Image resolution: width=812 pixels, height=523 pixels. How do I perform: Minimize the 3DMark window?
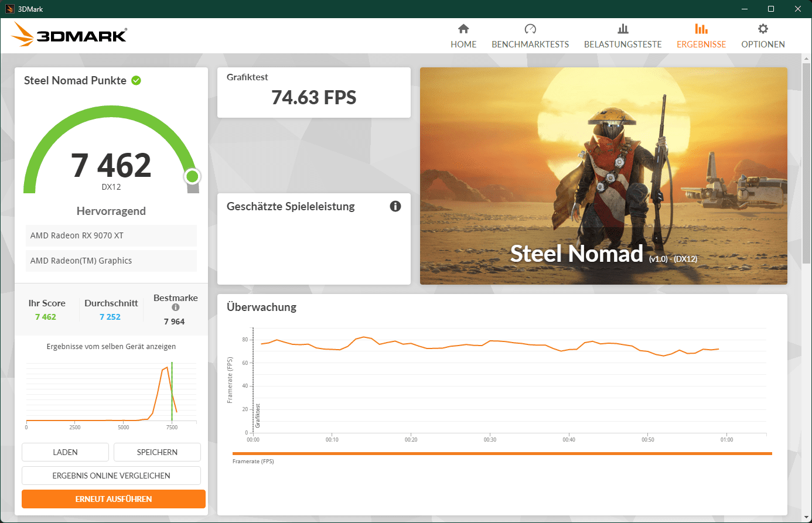[745, 9]
